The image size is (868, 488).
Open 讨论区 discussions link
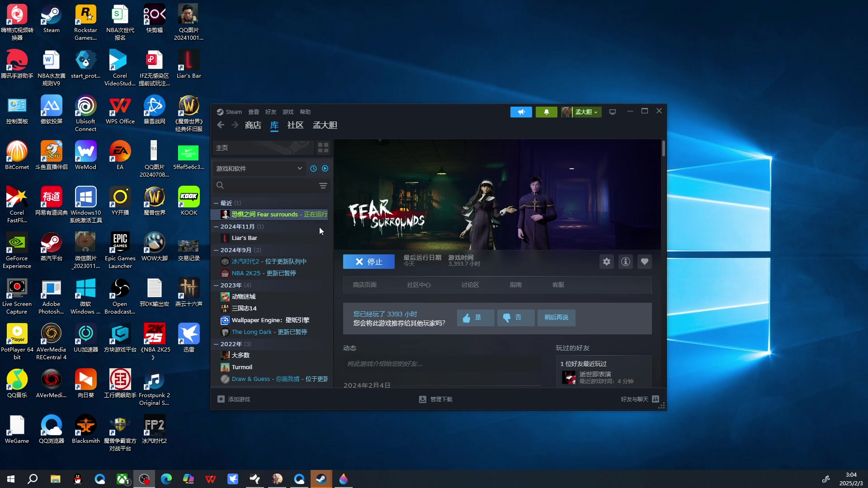click(470, 285)
